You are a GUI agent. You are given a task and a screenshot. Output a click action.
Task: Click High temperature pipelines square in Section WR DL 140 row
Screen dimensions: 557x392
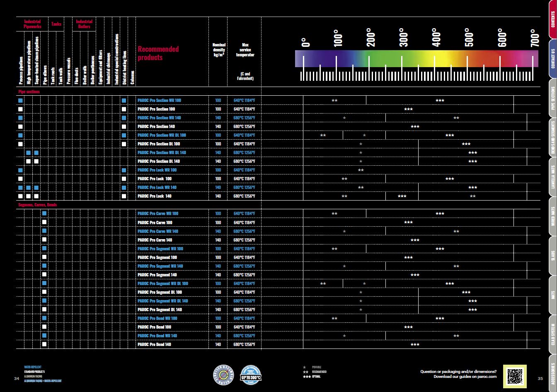click(28, 152)
